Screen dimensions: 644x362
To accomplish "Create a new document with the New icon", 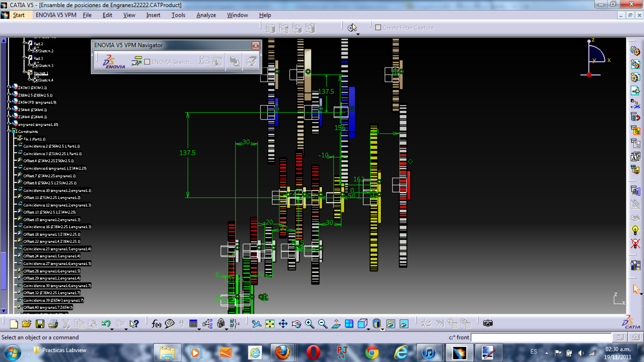I will (14, 324).
